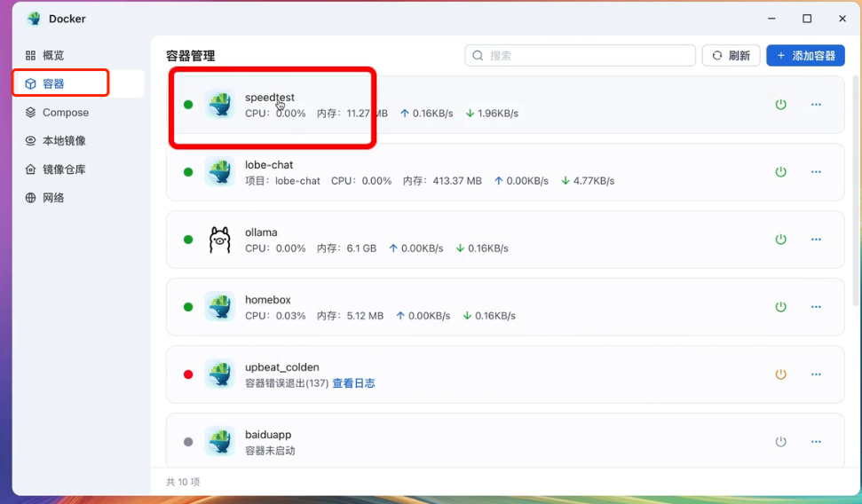Select the lobe-chat container name
Screen dimensions: 862x504
[x=269, y=165]
